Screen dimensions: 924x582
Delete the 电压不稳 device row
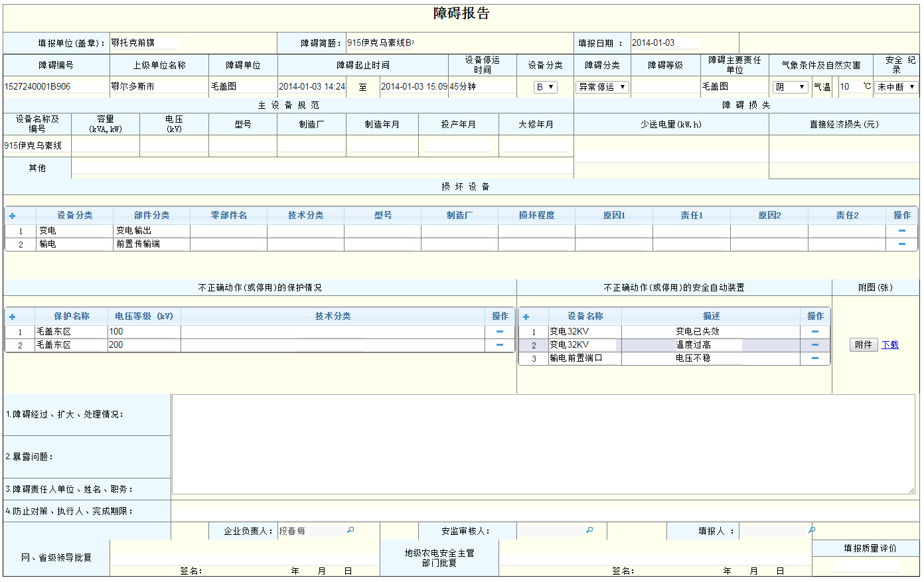(815, 358)
